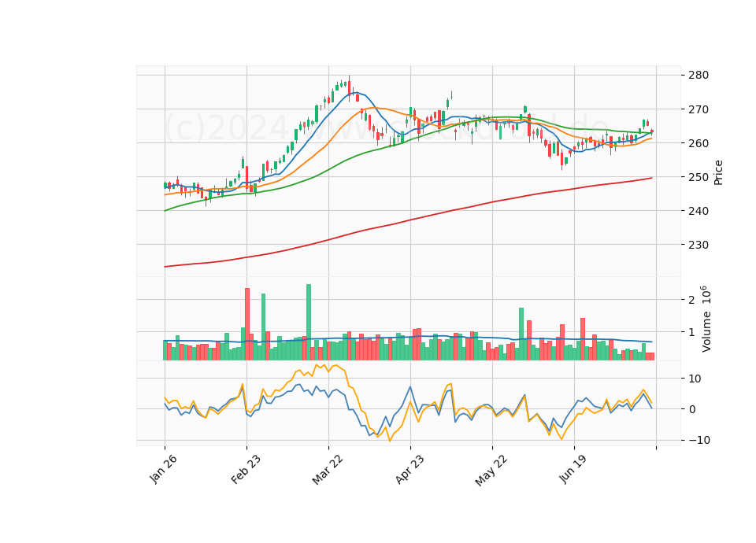Click the 'Mar 22' date label

coord(328,469)
